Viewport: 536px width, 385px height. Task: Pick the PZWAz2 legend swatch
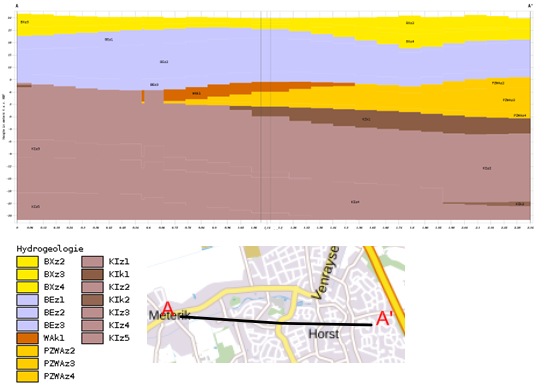point(27,351)
